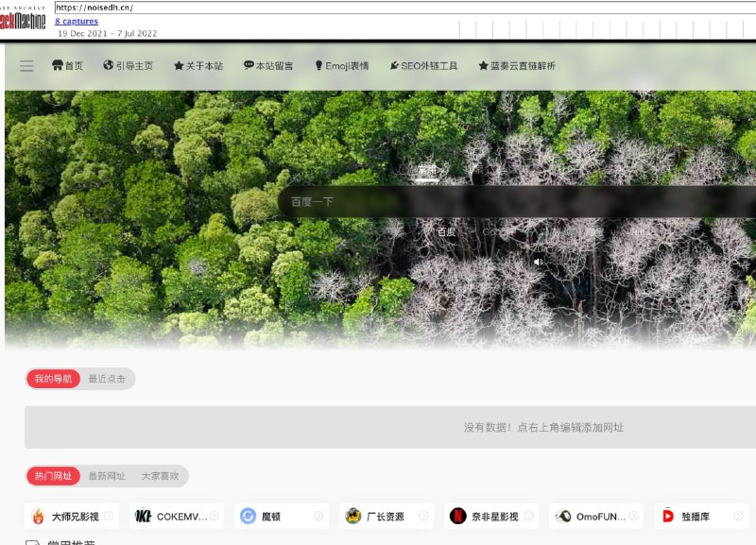Viewport: 756px width, 545px height.
Task: Click the arrow on 奈非星影视 card
Action: 528,516
